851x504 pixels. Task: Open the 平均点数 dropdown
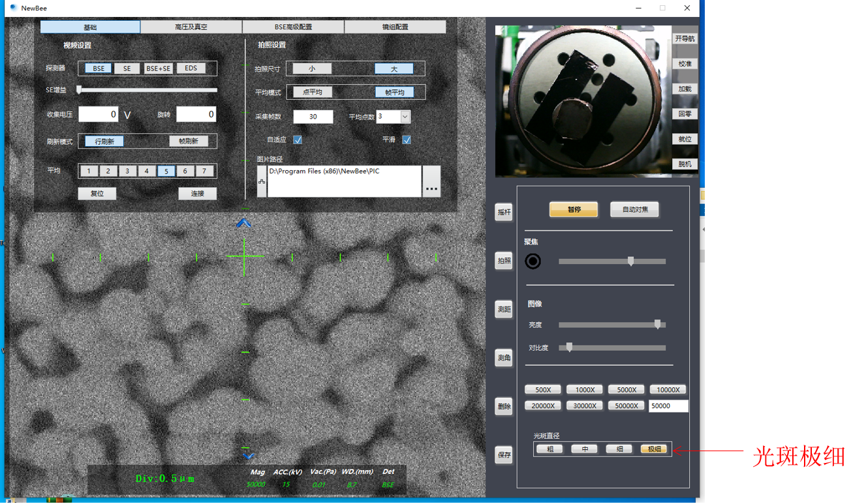coord(405,117)
